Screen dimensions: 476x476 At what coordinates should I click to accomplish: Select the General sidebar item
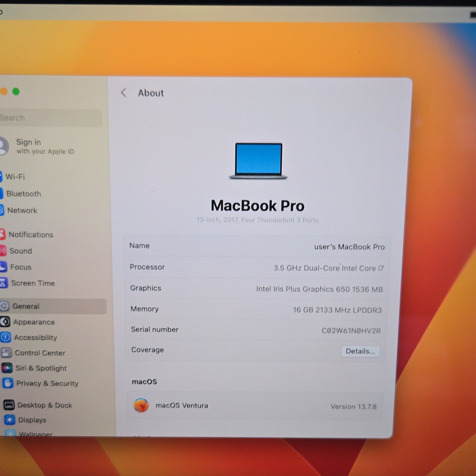tap(53, 306)
